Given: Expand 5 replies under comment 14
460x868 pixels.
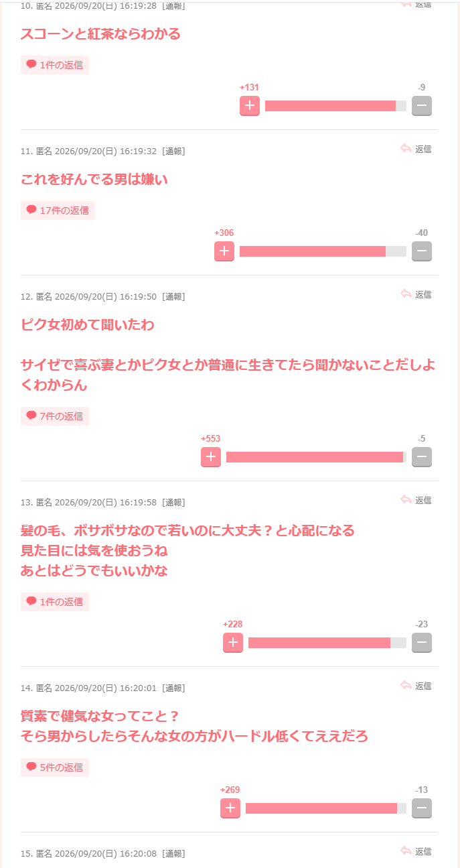Looking at the screenshot, I should [x=55, y=767].
